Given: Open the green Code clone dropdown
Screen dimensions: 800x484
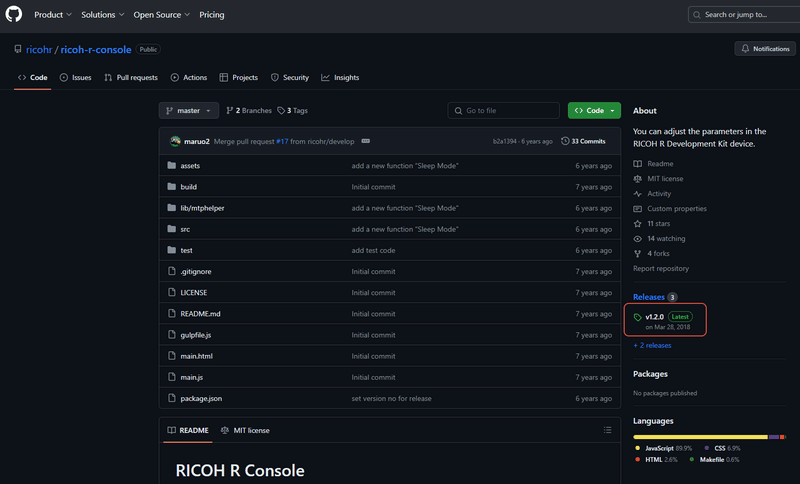Looking at the screenshot, I should (x=594, y=111).
